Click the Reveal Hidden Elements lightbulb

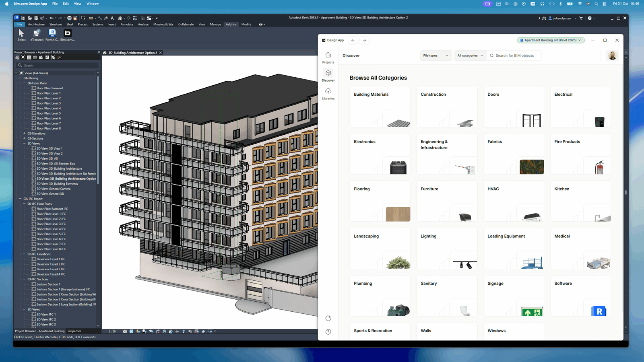(x=184, y=331)
